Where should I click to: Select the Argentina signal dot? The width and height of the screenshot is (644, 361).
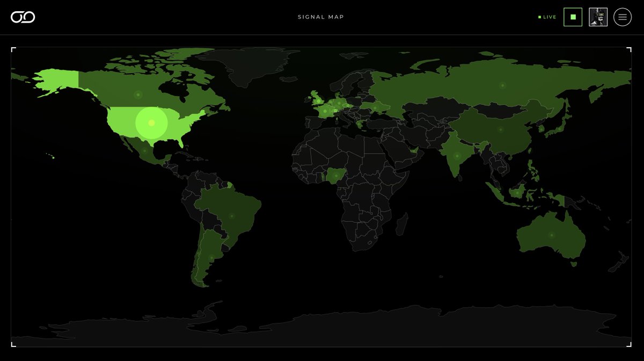(x=211, y=258)
